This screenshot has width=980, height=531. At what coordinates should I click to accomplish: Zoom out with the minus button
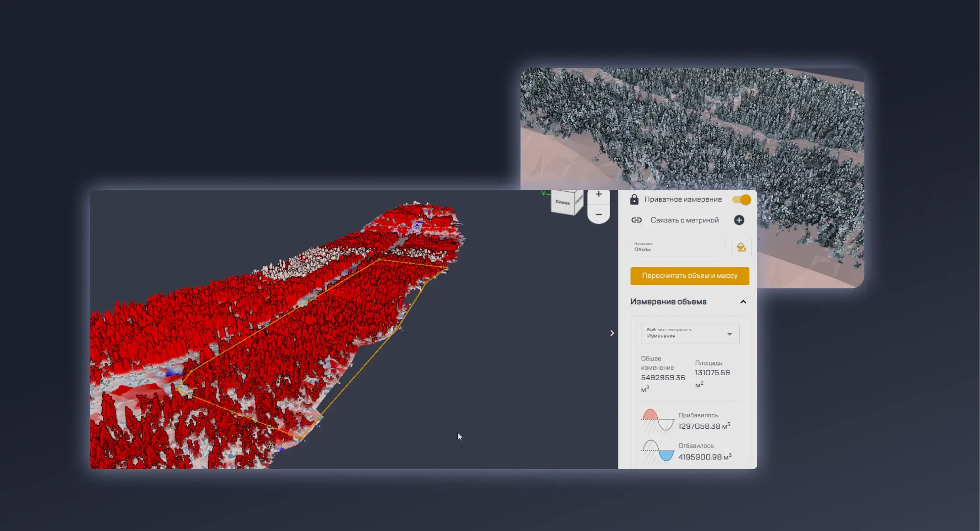(x=599, y=215)
